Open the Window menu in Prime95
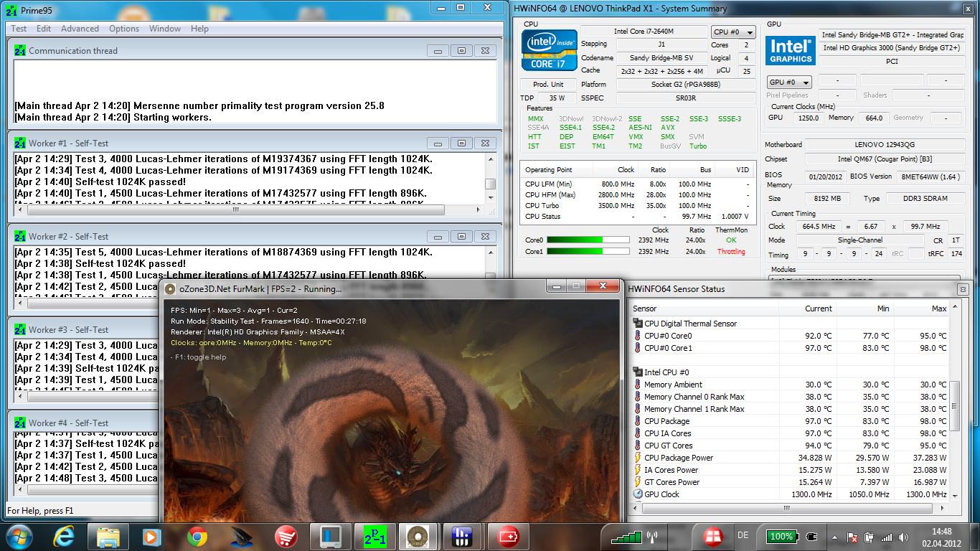The image size is (980, 551). click(165, 29)
